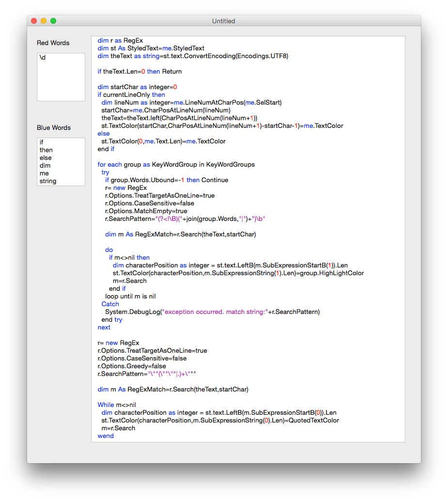Click line "st.TextColor(0,me.Text.Len)=me.TextColor"
The width and height of the screenshot is (448, 502).
[164, 141]
